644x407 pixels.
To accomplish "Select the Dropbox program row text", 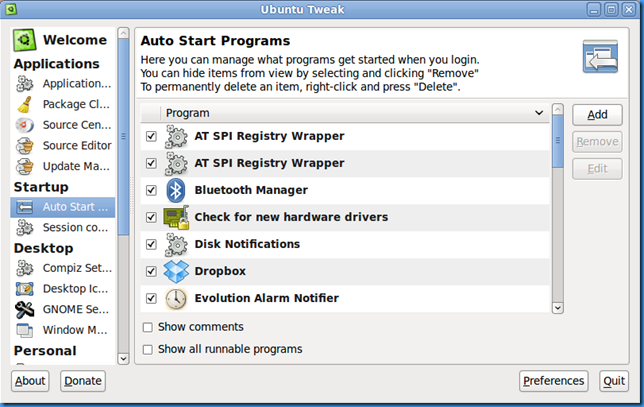I will click(220, 271).
